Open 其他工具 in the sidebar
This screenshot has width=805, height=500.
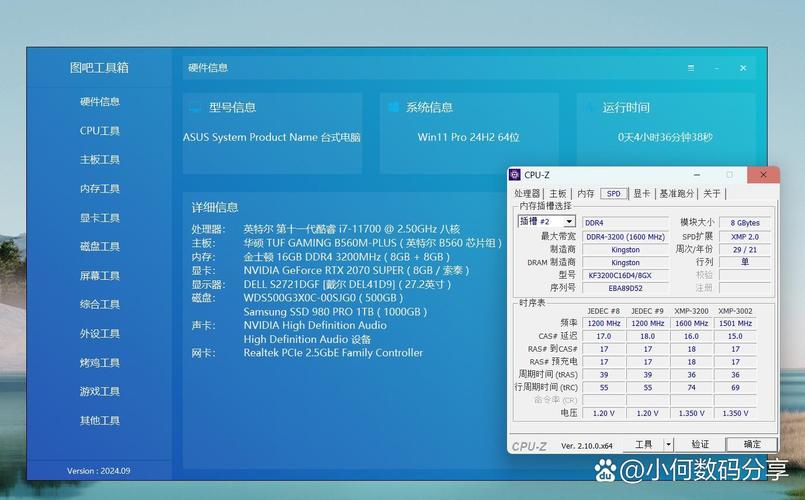[x=100, y=420]
